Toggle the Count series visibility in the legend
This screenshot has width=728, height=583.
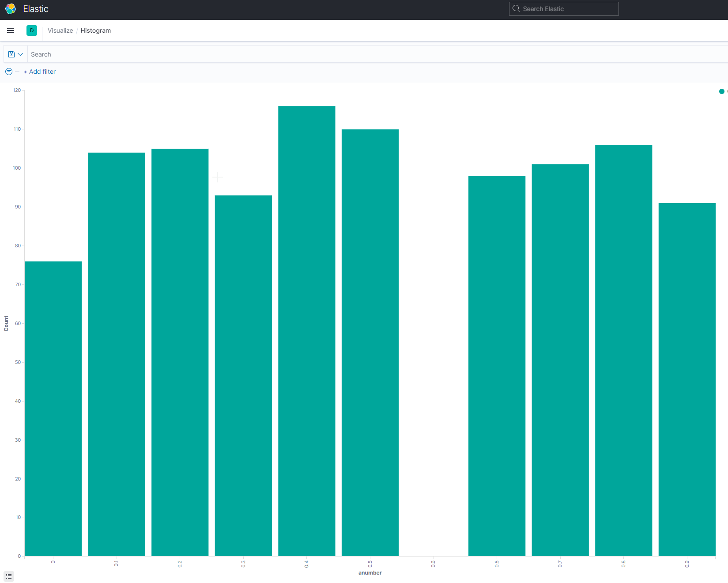click(x=721, y=91)
